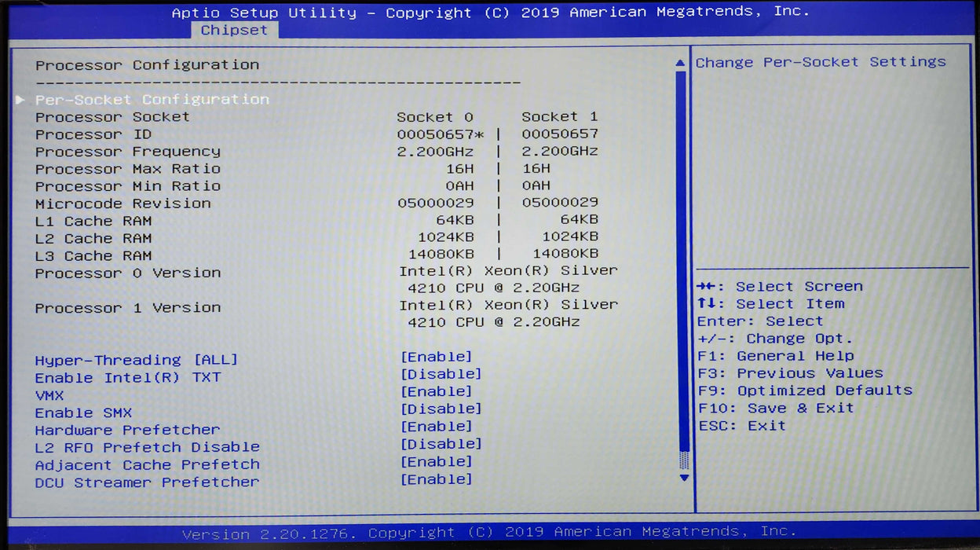The height and width of the screenshot is (550, 980).
Task: Toggle the VMX Enable value
Action: click(436, 391)
